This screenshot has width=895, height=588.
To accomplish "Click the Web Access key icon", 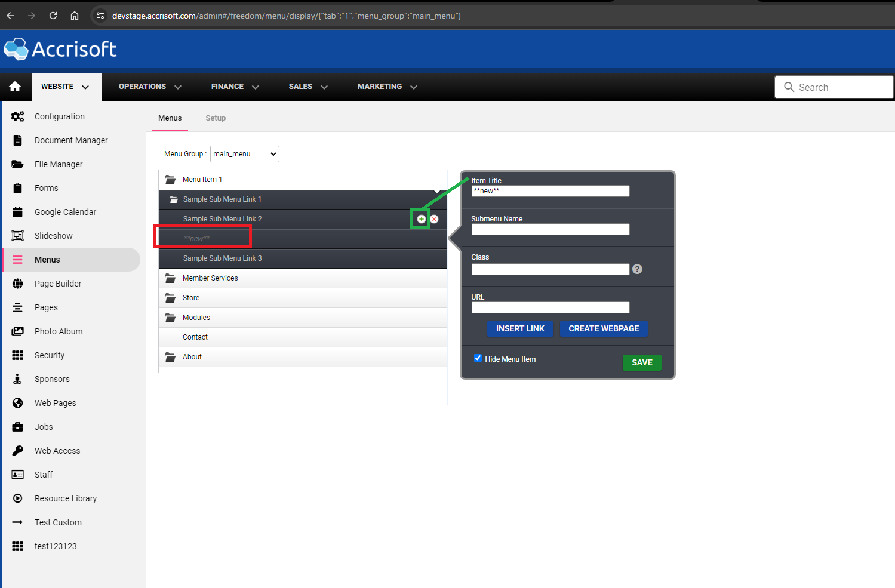I will coord(18,451).
